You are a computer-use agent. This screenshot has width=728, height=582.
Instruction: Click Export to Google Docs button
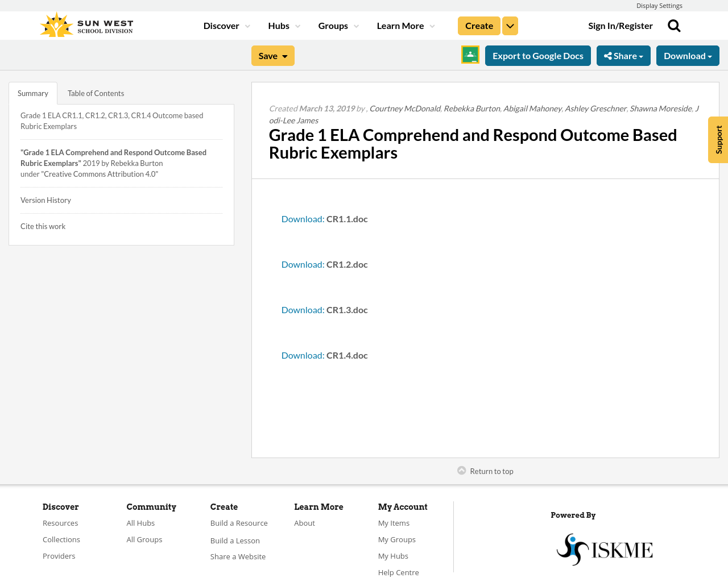[x=537, y=56]
